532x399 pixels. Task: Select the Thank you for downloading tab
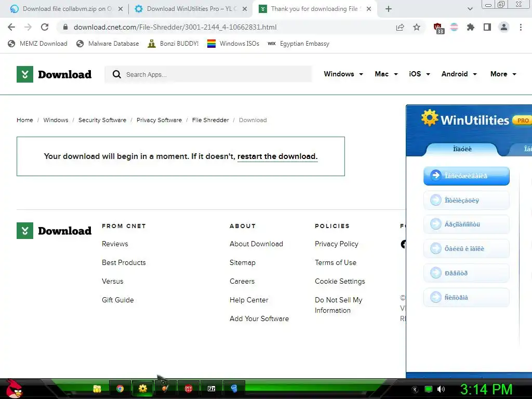tap(314, 9)
